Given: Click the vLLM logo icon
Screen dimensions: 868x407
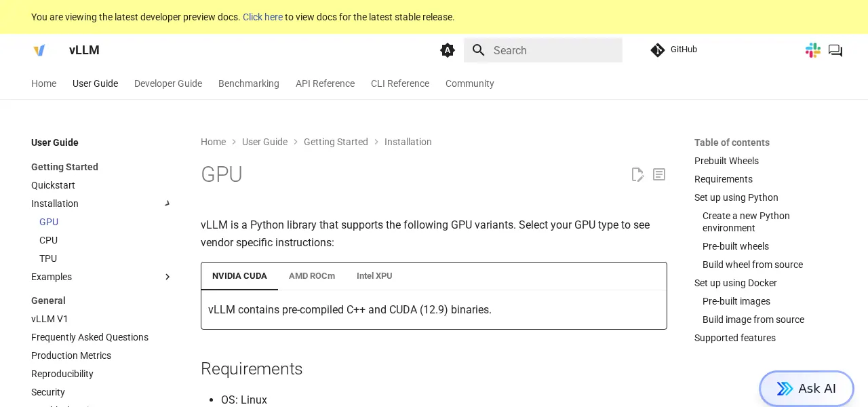Looking at the screenshot, I should (x=39, y=50).
